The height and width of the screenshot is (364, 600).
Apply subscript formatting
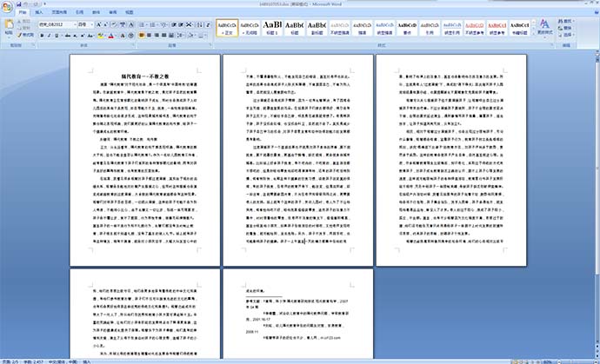click(x=75, y=36)
